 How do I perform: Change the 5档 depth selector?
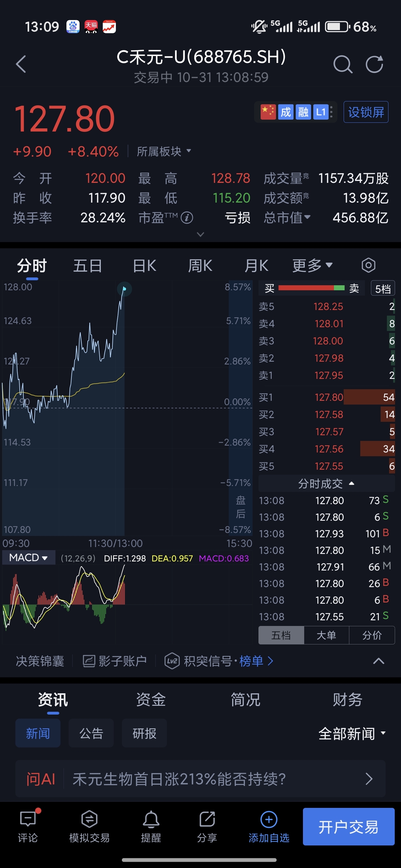[383, 289]
